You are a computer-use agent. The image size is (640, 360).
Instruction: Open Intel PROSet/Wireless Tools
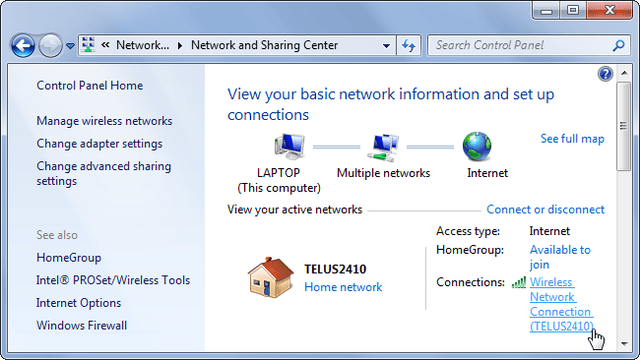(x=113, y=280)
